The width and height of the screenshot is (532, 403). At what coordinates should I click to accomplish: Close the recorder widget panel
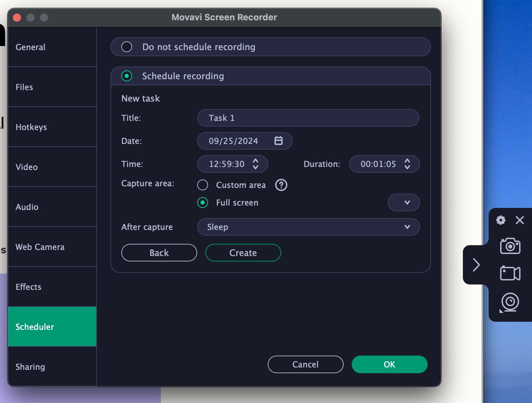point(520,220)
